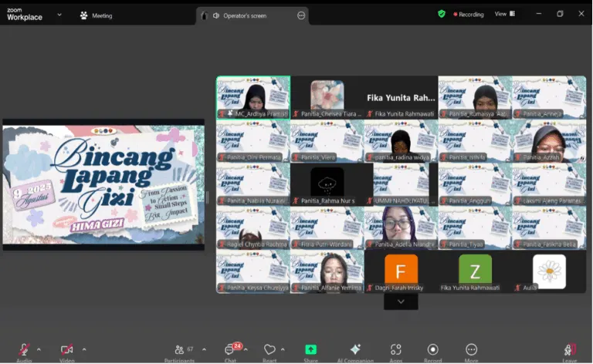Expand the video options caret
The width and height of the screenshot is (593, 364).
click(84, 349)
